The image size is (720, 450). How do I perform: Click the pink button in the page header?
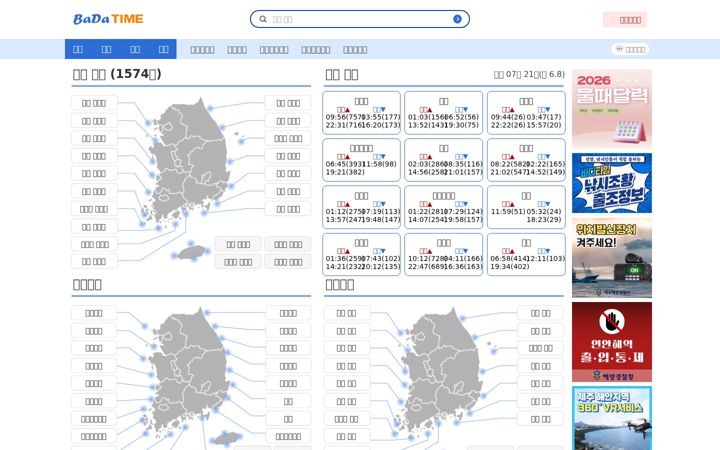tap(625, 20)
